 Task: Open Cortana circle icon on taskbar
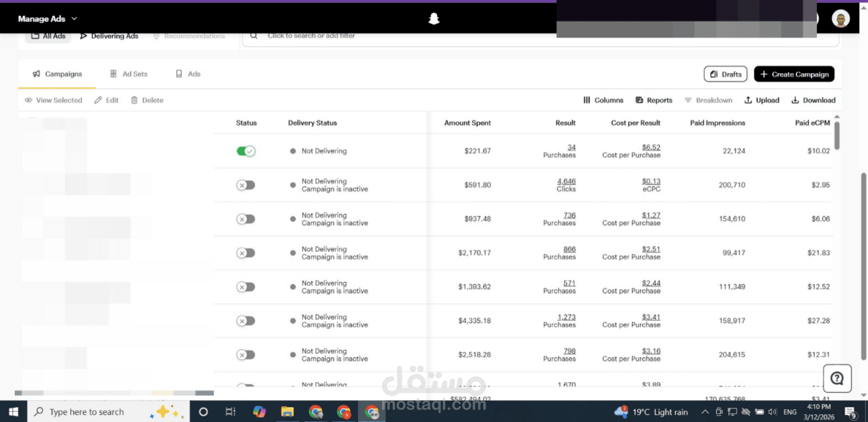point(203,412)
